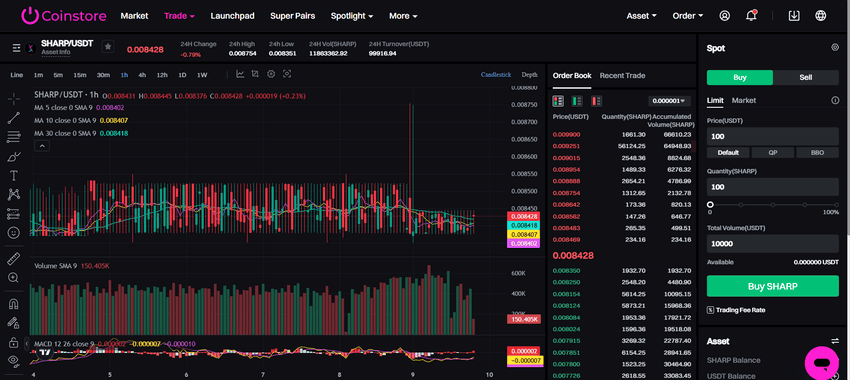Expand the Spotlight dropdown
The width and height of the screenshot is (850, 380).
[x=352, y=16]
